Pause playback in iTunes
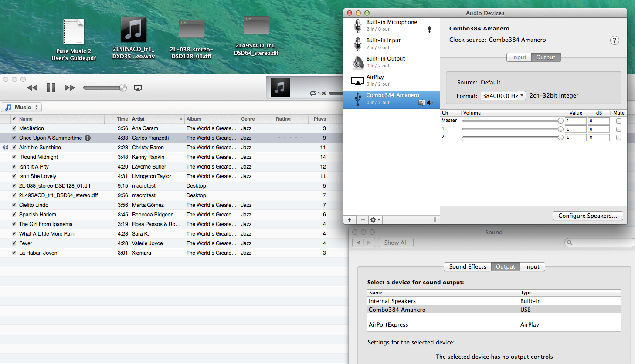The image size is (635, 364). pos(51,88)
